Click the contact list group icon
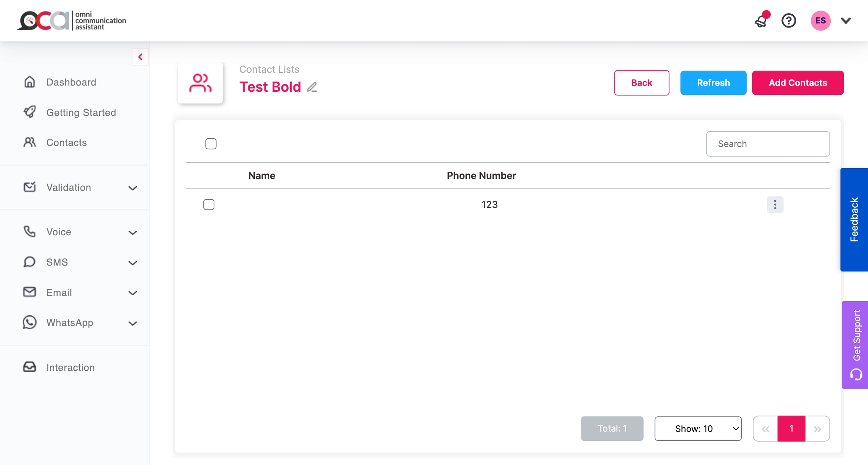 200,83
